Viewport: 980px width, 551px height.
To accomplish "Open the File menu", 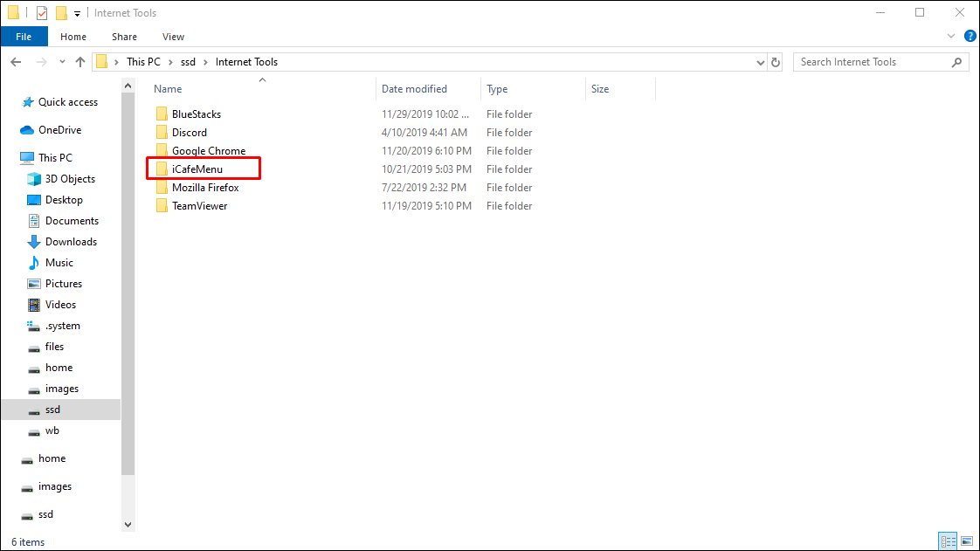I will 24,37.
